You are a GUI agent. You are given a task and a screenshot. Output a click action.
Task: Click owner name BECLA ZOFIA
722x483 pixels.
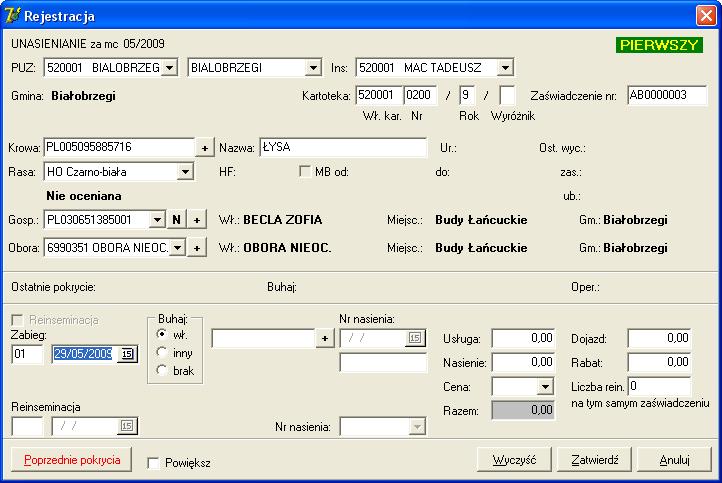[x=282, y=220]
